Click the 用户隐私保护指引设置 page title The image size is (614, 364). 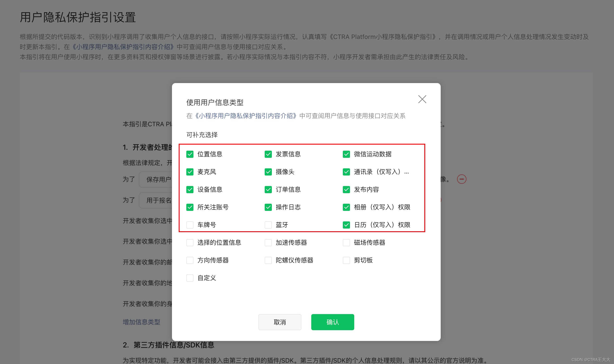[78, 17]
